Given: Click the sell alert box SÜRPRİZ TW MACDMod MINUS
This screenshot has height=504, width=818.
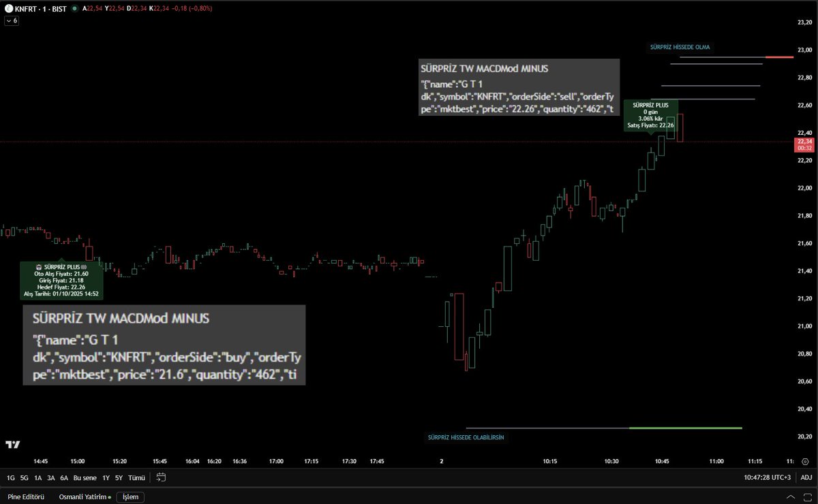Looking at the screenshot, I should [x=519, y=87].
